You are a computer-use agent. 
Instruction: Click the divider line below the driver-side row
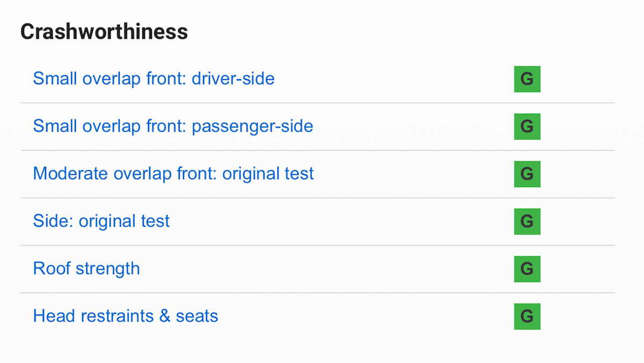(x=318, y=103)
